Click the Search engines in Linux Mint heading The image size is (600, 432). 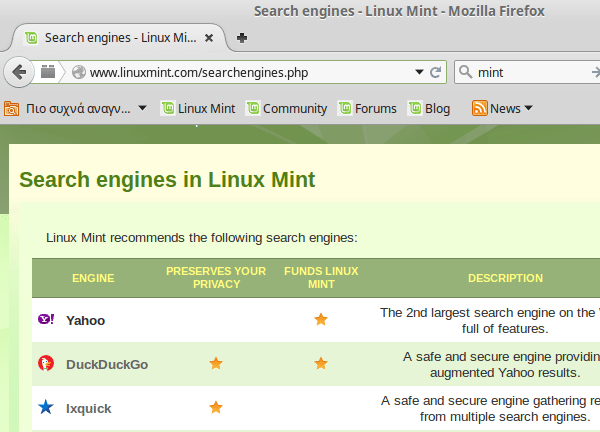pos(167,179)
